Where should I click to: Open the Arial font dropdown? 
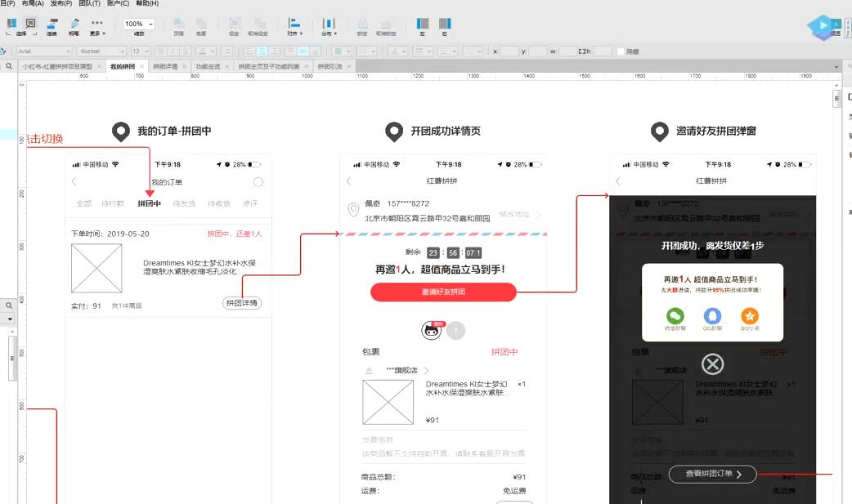[x=43, y=51]
